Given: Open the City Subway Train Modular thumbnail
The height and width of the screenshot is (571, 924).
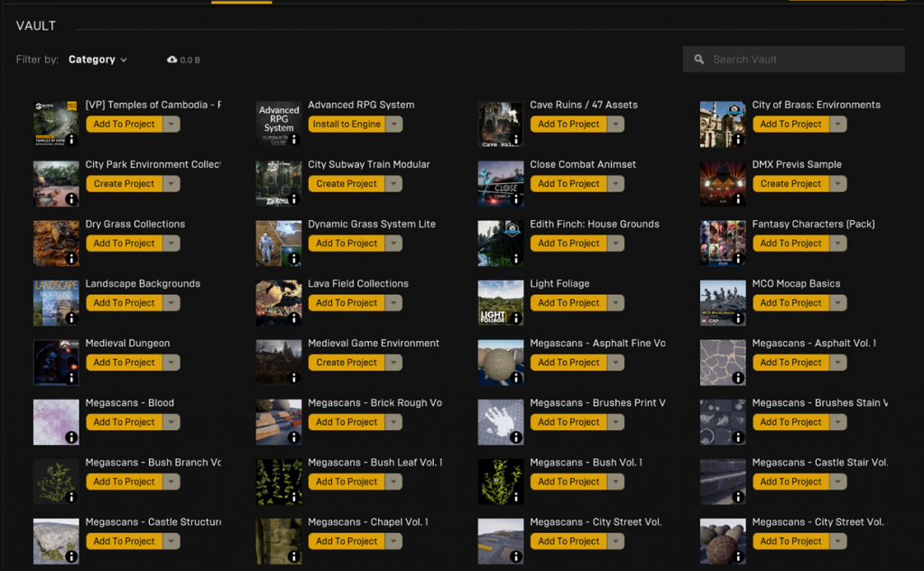Looking at the screenshot, I should pyautogui.click(x=278, y=183).
